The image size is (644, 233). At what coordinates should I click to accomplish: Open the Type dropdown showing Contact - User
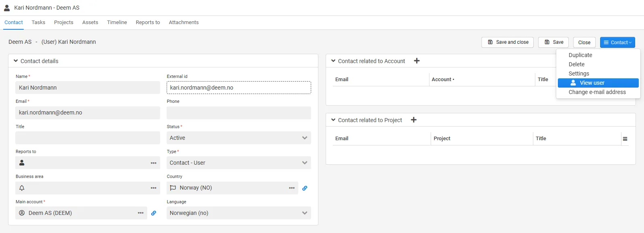point(239,163)
